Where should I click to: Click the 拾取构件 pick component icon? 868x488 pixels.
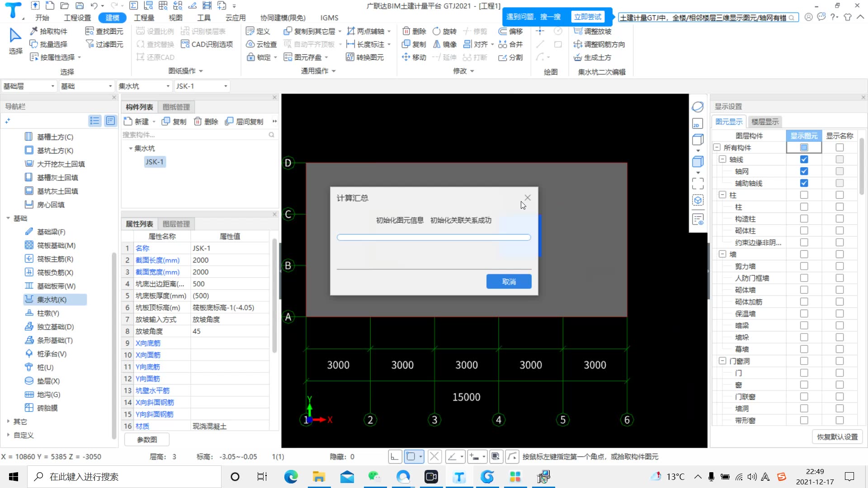(34, 31)
